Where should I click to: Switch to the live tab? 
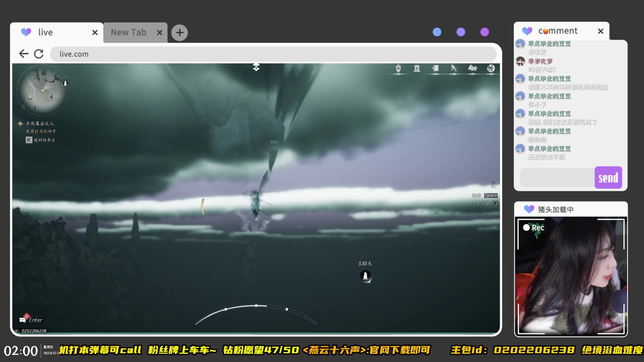(x=57, y=33)
